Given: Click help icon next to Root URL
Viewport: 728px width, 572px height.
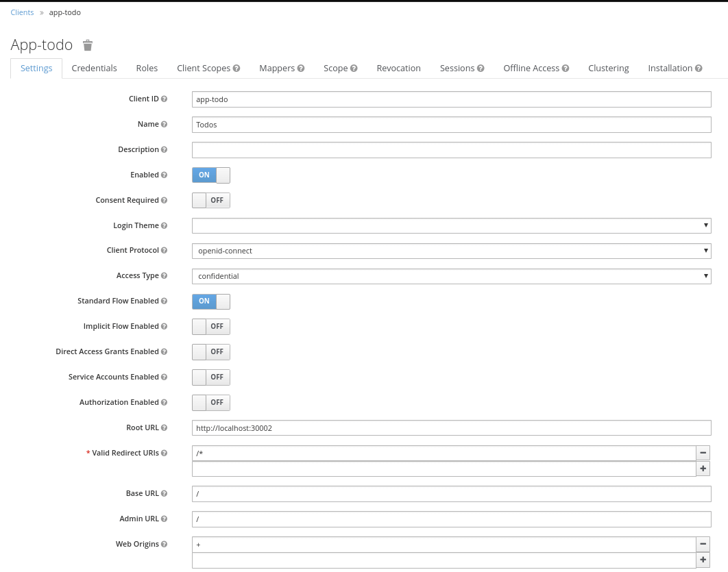Looking at the screenshot, I should (x=164, y=428).
